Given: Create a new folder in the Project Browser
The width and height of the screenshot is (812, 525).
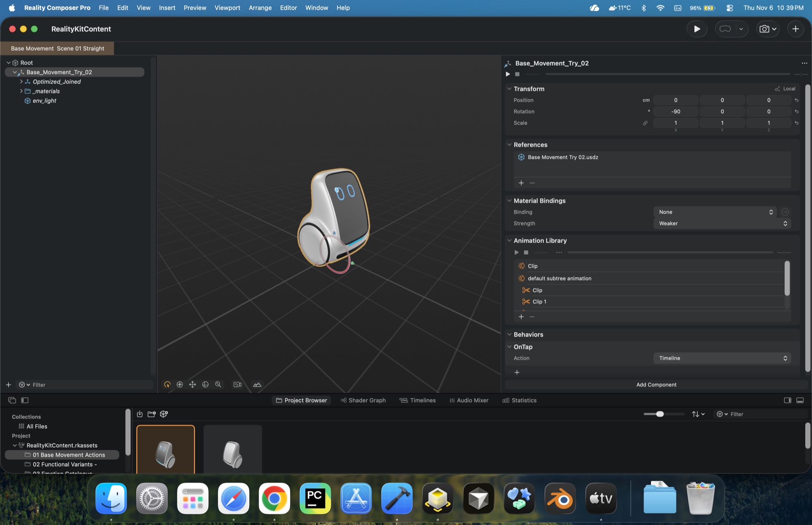Looking at the screenshot, I should coord(151,414).
